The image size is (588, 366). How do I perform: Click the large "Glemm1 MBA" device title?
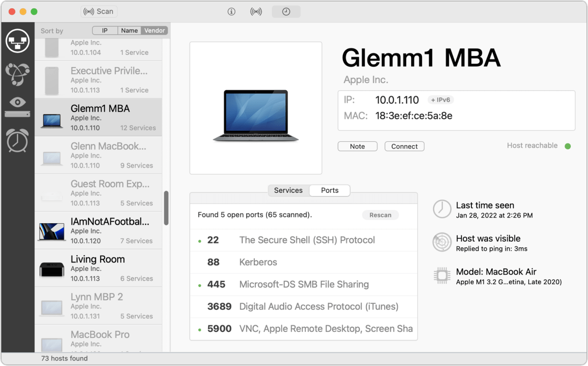point(421,58)
